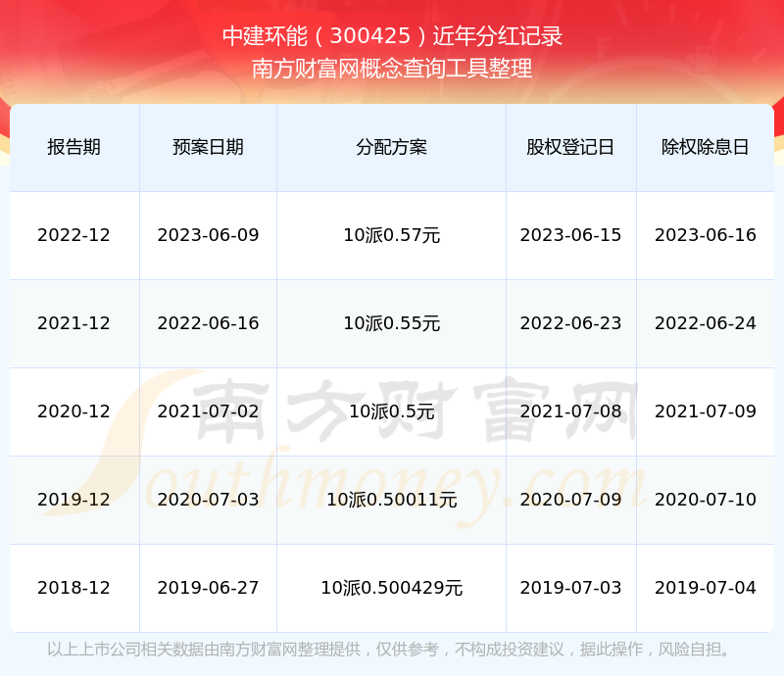Click the 10派0.55元 plan cell
784x676 pixels.
pyautogui.click(x=391, y=323)
